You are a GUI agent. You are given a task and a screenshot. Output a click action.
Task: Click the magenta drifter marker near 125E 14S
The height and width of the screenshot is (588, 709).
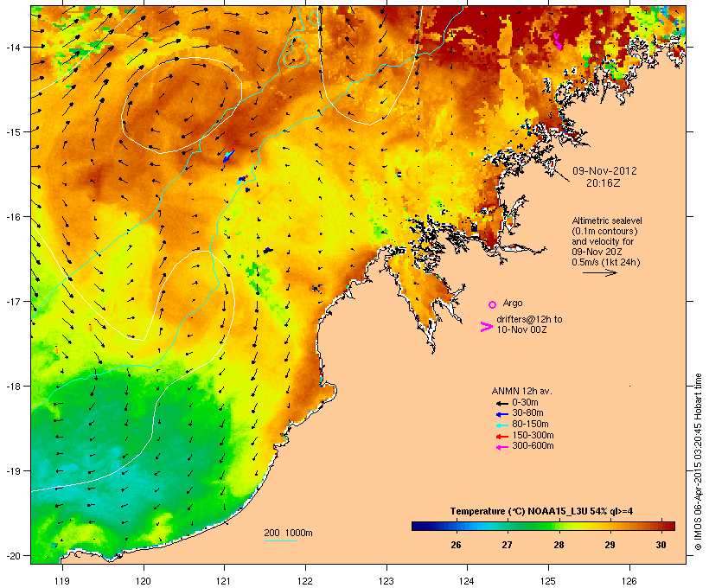point(558,42)
